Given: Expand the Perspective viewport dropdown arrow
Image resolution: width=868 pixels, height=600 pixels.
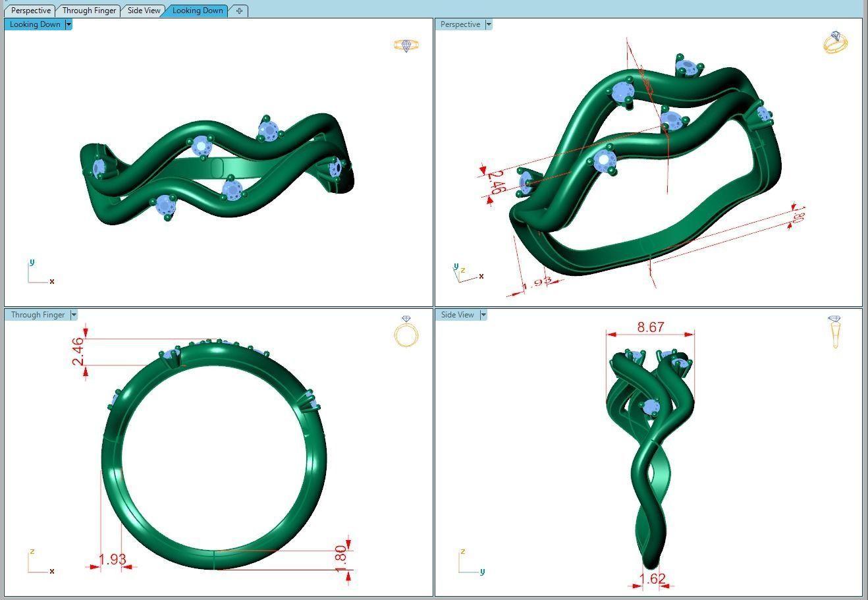Looking at the screenshot, I should tap(488, 24).
